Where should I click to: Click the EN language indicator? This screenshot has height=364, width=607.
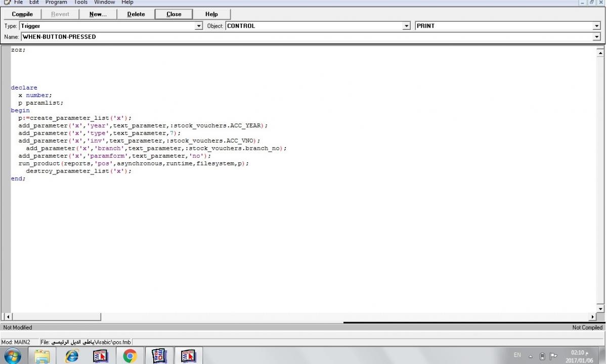click(x=517, y=355)
